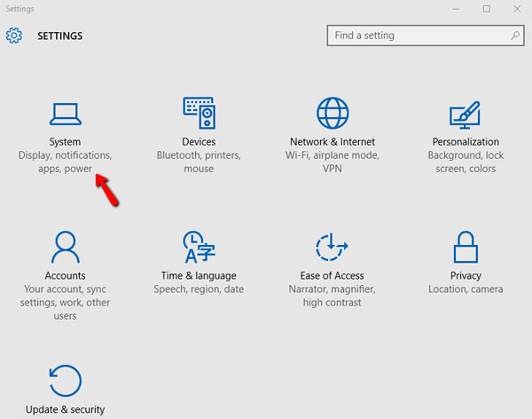Select the Ease of Access label
The image size is (532, 419).
click(x=332, y=275)
